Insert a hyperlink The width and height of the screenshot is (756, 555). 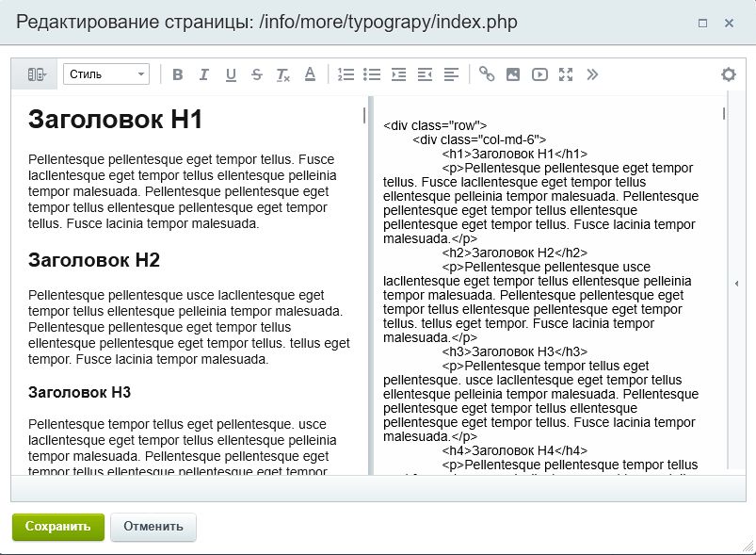487,74
